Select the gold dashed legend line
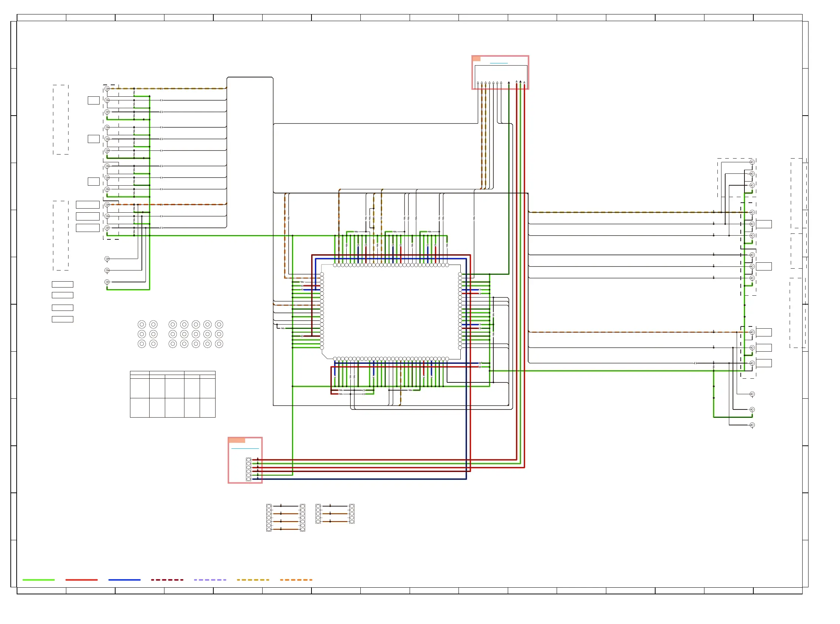The width and height of the screenshot is (840, 624). (x=253, y=580)
